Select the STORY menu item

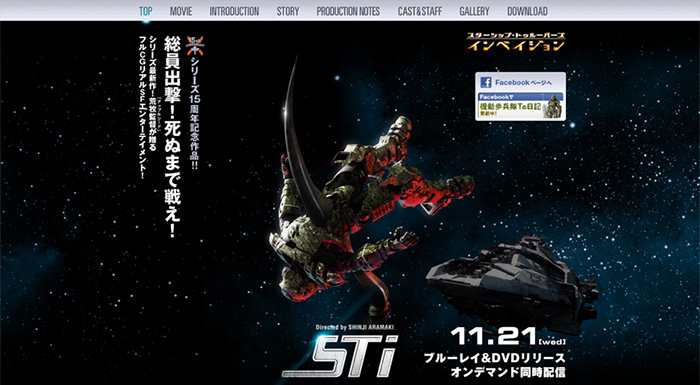[x=288, y=11]
